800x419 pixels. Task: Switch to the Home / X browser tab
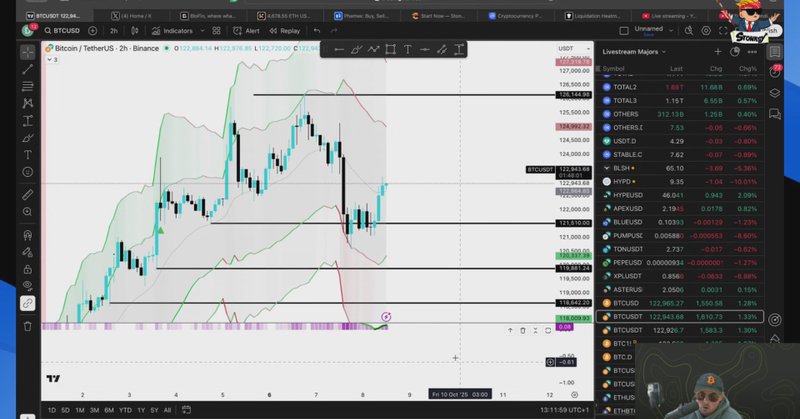[x=132, y=16]
